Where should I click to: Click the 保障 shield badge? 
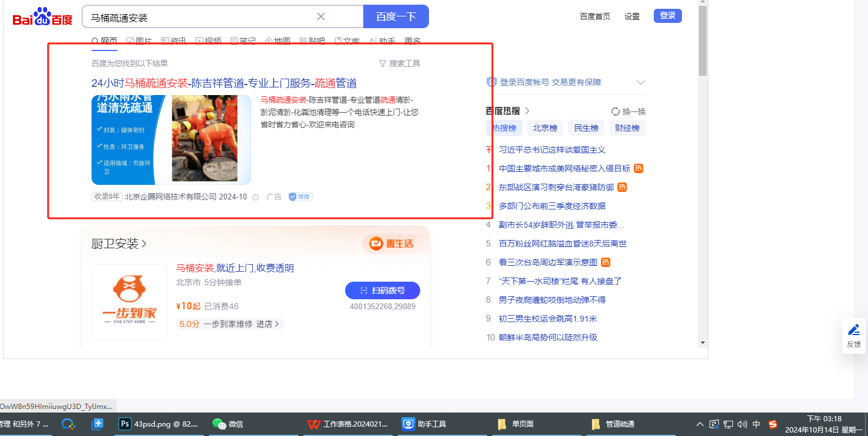click(x=300, y=197)
